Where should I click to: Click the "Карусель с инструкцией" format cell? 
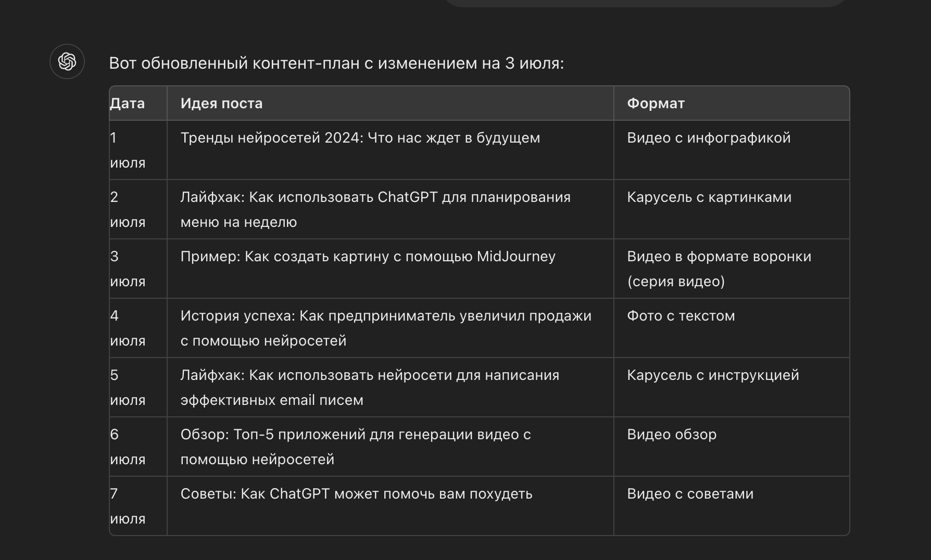coord(732,388)
